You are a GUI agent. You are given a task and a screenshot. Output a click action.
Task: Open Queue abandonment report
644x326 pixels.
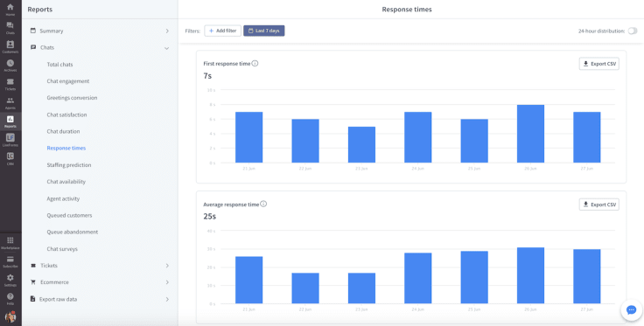(x=73, y=232)
